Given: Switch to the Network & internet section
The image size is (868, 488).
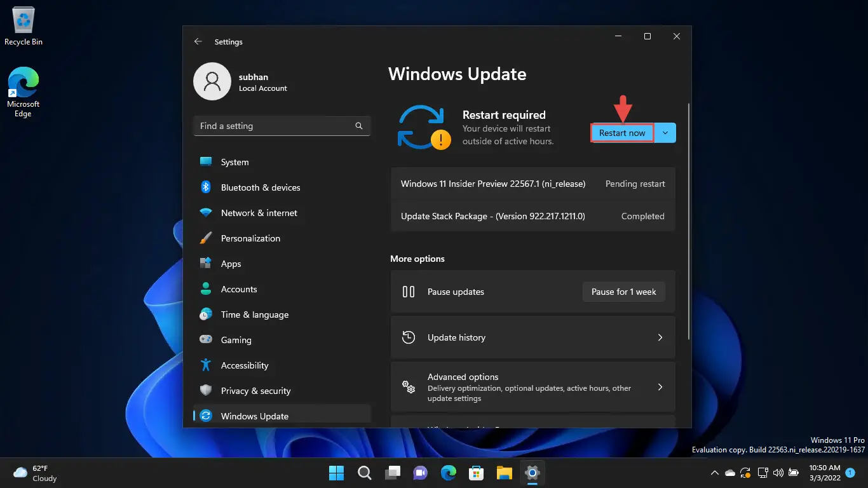Looking at the screenshot, I should [259, 213].
